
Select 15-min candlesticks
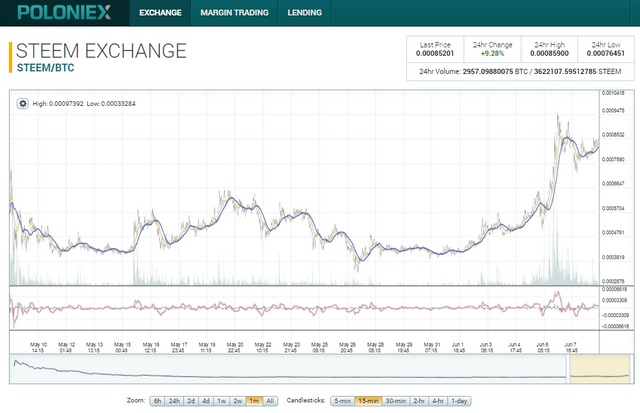click(368, 401)
